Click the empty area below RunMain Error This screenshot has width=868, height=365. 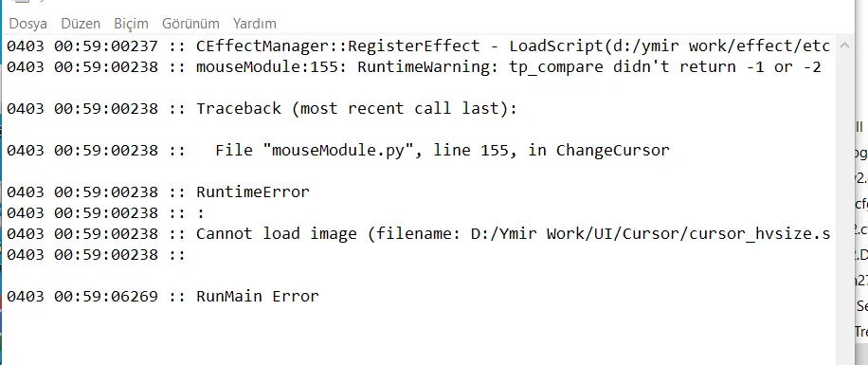(418, 335)
